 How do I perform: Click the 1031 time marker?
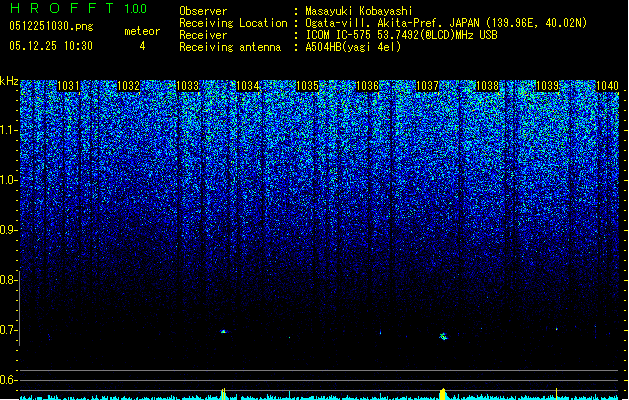point(68,86)
